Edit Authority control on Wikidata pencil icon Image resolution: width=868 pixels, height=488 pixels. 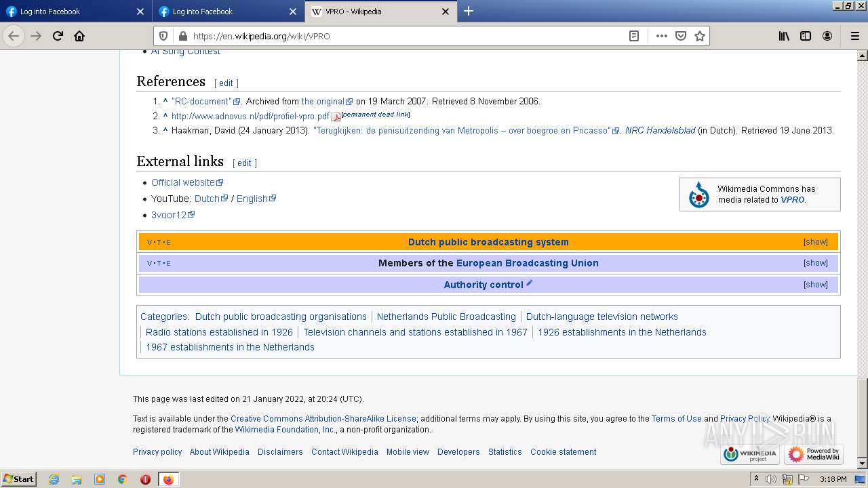pos(530,283)
